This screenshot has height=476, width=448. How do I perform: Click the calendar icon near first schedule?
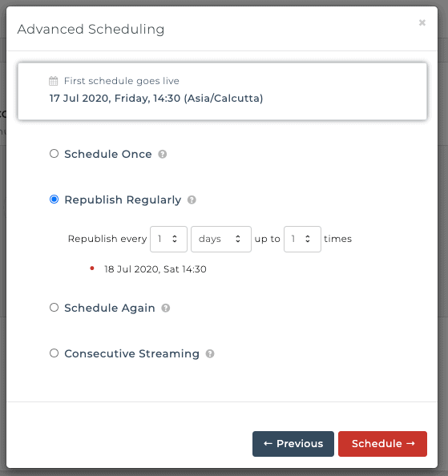54,81
